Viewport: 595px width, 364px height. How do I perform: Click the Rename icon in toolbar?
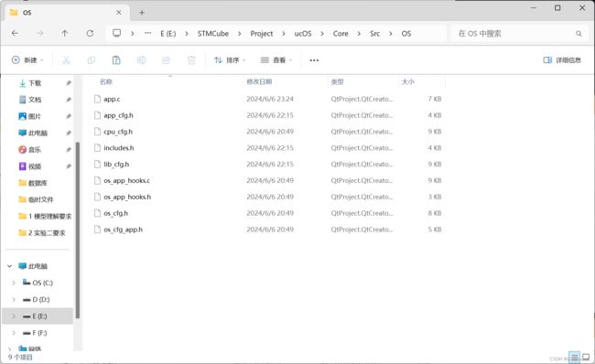(x=141, y=60)
